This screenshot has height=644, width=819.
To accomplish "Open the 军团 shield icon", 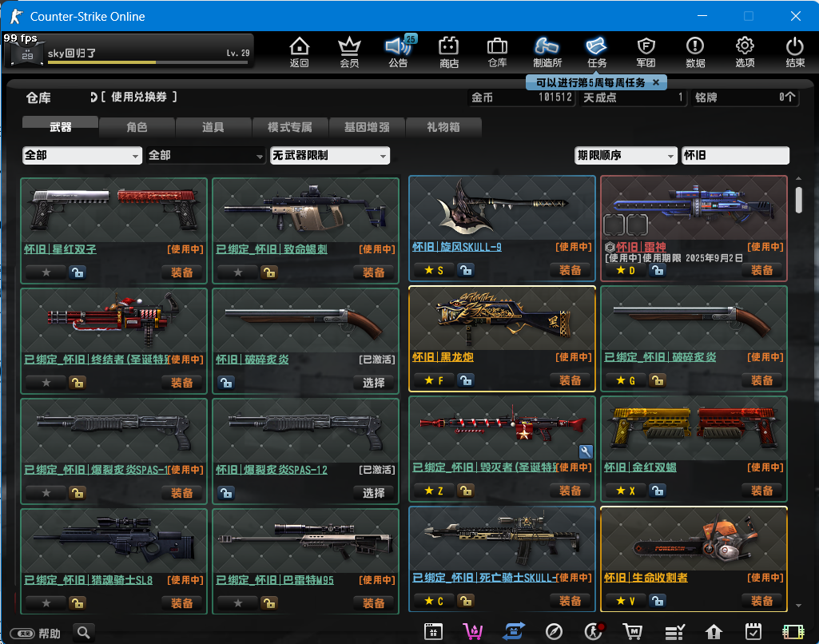I will pos(646,52).
